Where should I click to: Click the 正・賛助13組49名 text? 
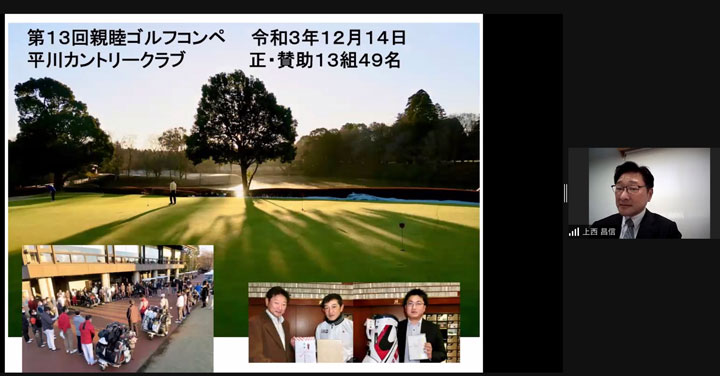[325, 60]
